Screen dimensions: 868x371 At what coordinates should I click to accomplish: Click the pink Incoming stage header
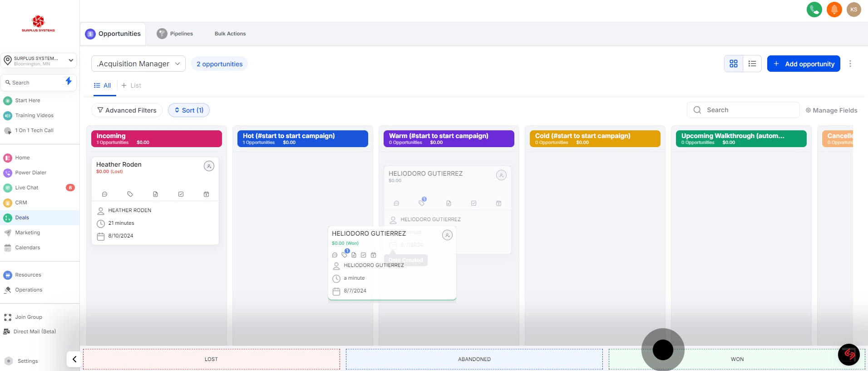tap(157, 139)
